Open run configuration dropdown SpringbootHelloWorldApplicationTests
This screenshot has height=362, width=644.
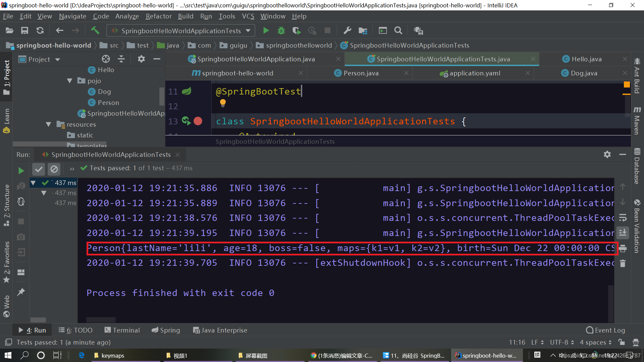(x=181, y=31)
